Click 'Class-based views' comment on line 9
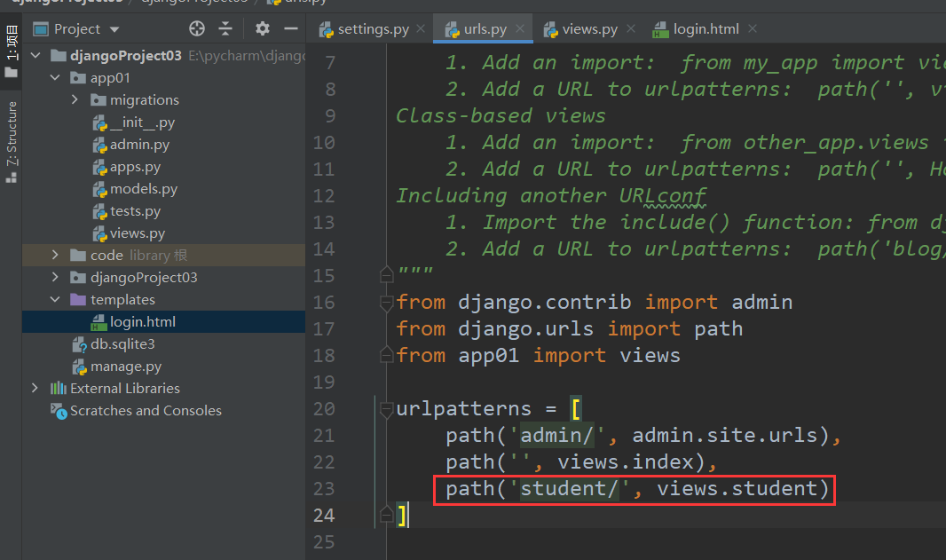Image resolution: width=946 pixels, height=560 pixels. (x=501, y=115)
